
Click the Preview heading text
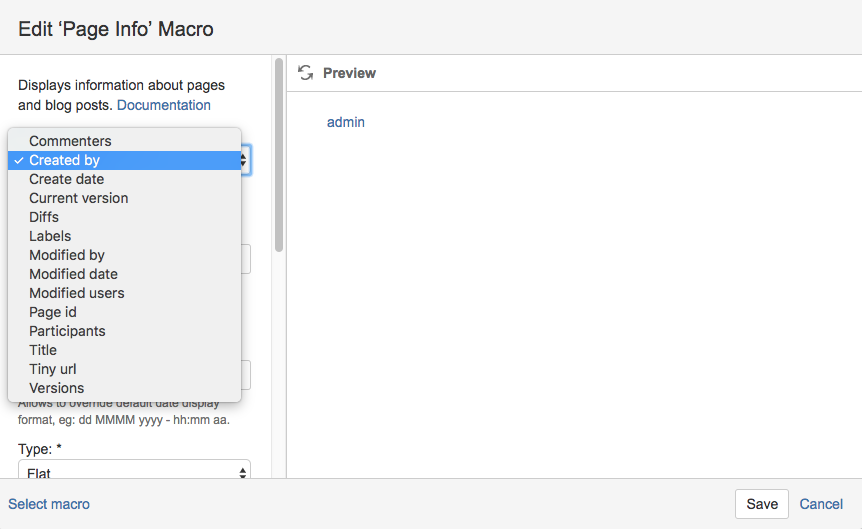349,73
